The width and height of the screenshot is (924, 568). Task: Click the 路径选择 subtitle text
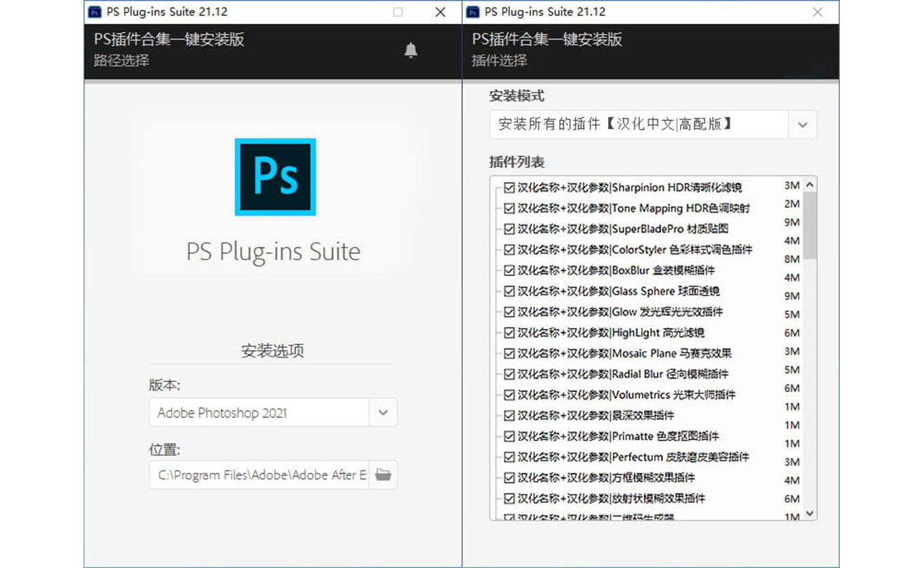(122, 60)
